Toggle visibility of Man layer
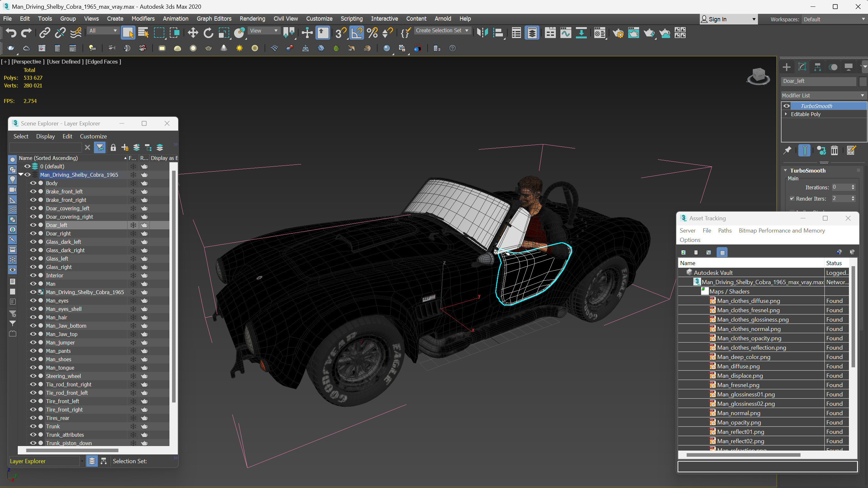 point(33,284)
